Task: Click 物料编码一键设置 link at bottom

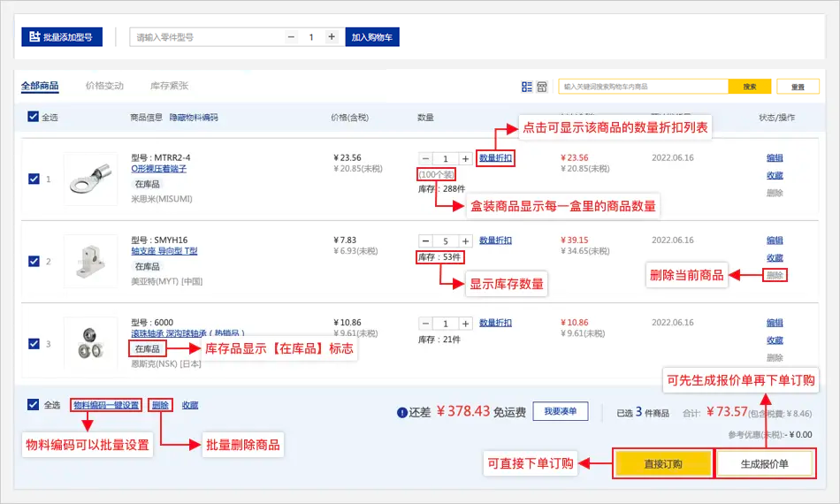Action: click(x=106, y=405)
